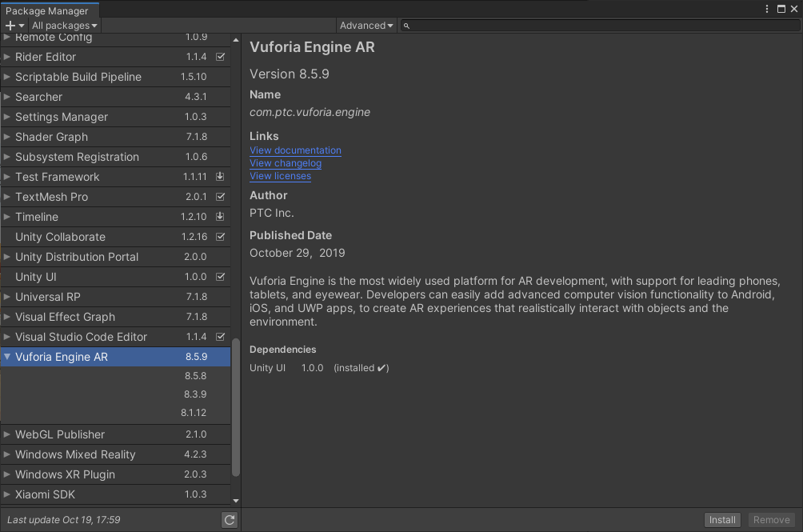
Task: Click the update available icon for Timeline
Action: [220, 217]
